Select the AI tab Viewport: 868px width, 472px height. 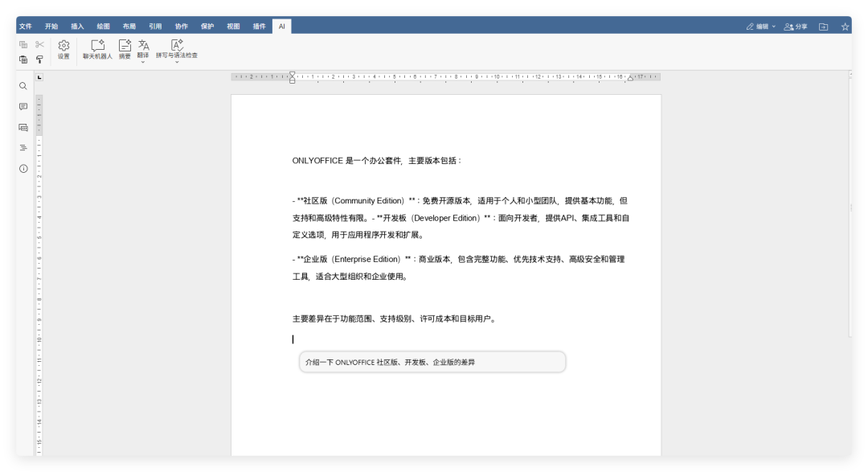(x=282, y=26)
